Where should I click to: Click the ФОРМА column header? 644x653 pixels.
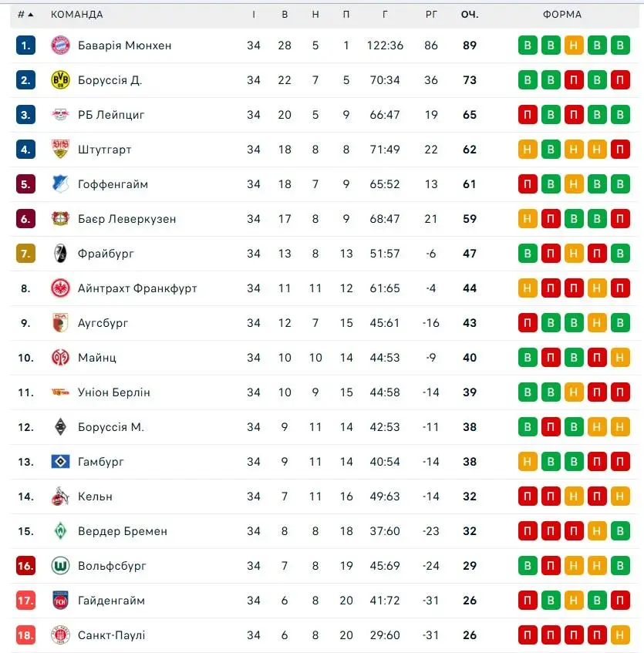pyautogui.click(x=561, y=15)
